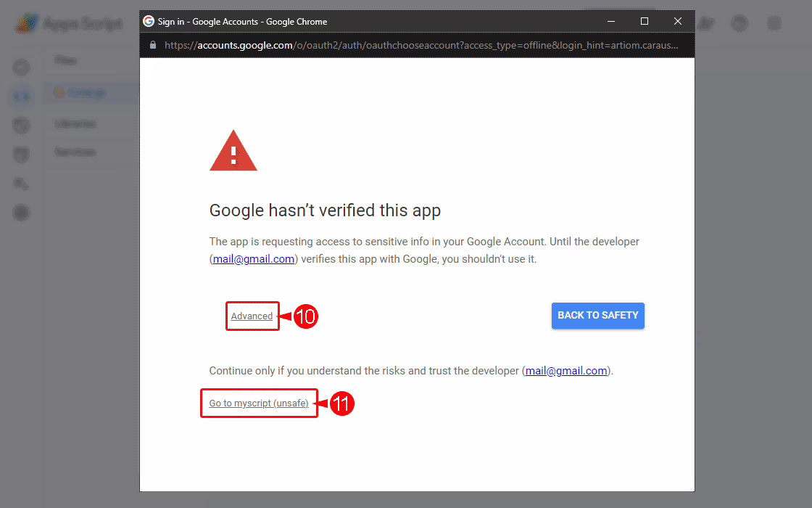Open the Services section in the background panel
The width and height of the screenshot is (812, 508).
(75, 152)
